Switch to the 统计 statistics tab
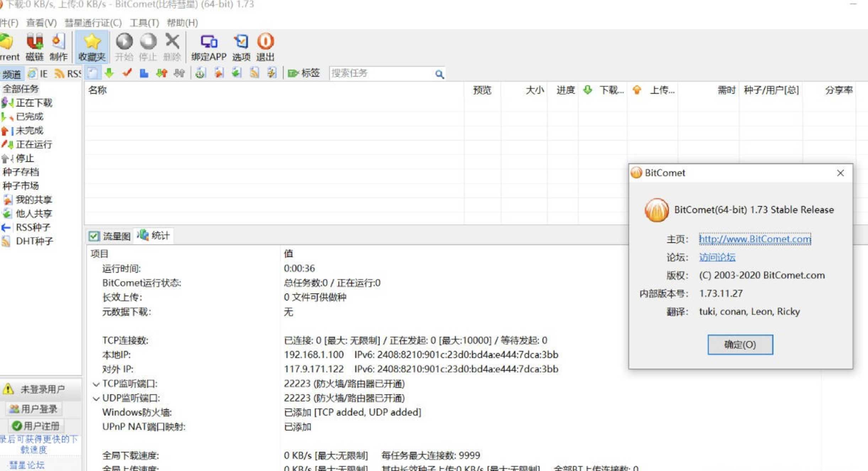 [x=154, y=235]
